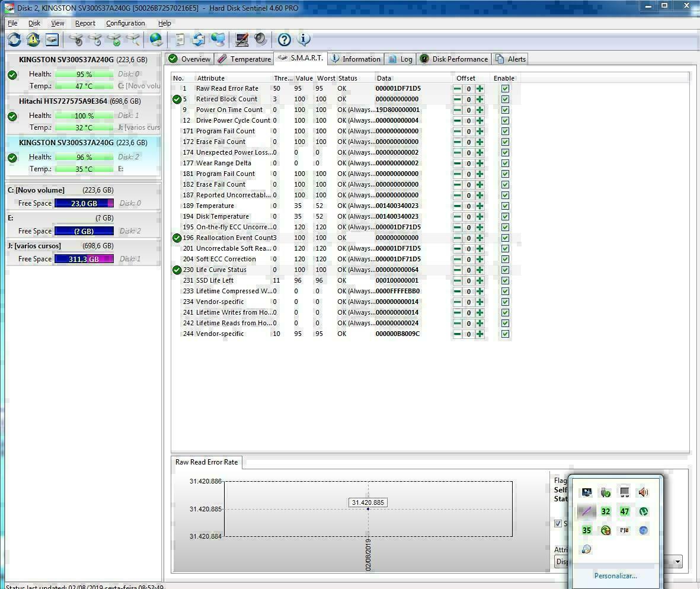This screenshot has width=700, height=589.
Task: Click the J: free space bar showing 311,3 GB
Action: coord(84,260)
